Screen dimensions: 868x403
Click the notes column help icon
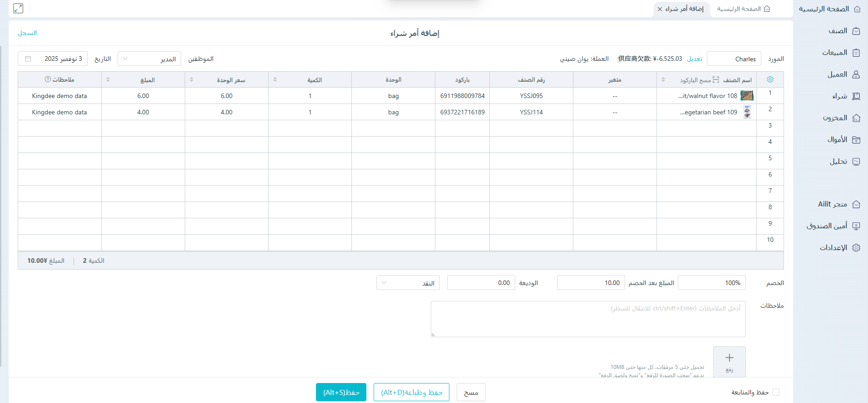pyautogui.click(x=48, y=79)
